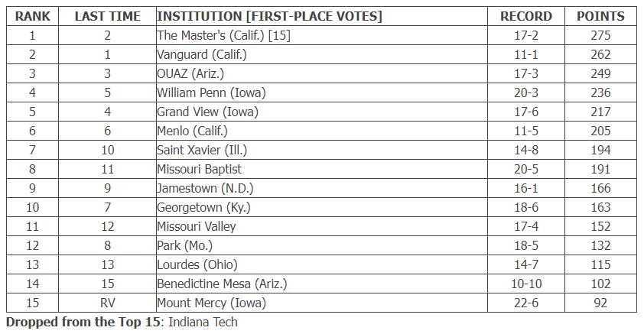Click the OUAZ (Ariz.) entry
This screenshot has width=644, height=334.
190,73
